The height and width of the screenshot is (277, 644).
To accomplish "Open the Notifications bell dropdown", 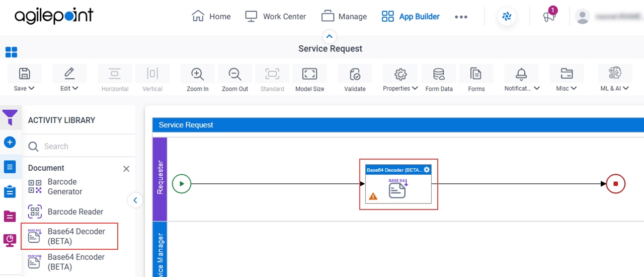I will tap(522, 79).
